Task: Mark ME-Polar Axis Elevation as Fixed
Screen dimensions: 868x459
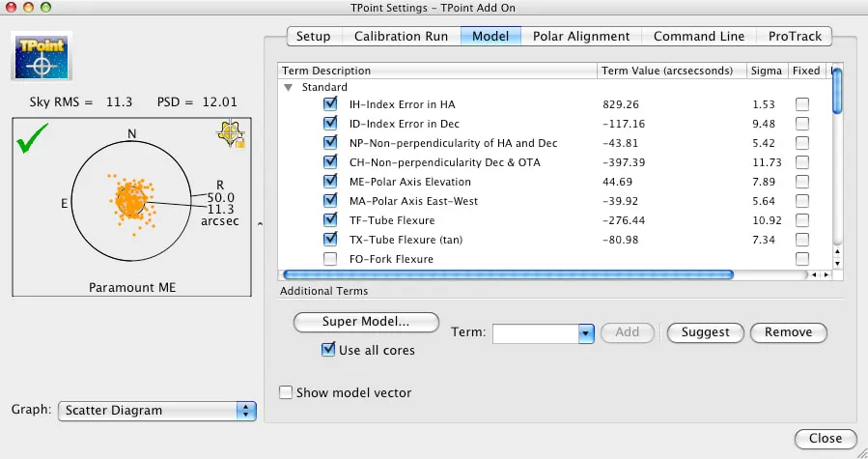Action: pos(802,182)
